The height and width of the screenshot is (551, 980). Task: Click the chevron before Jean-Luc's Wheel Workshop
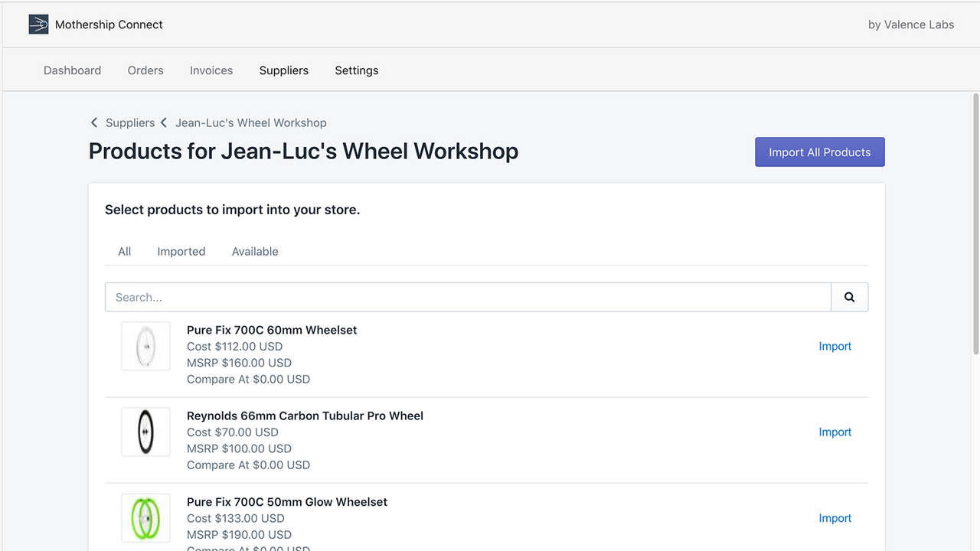(163, 122)
